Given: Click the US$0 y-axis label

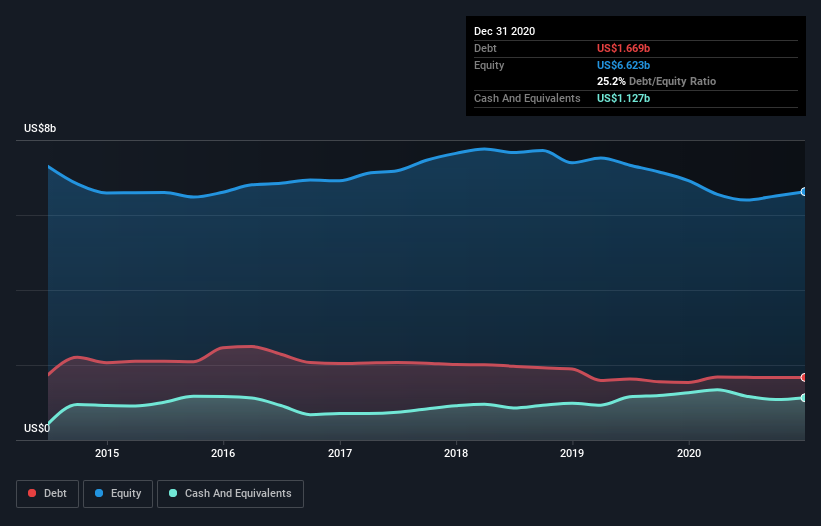Looking at the screenshot, I should 37,428.
